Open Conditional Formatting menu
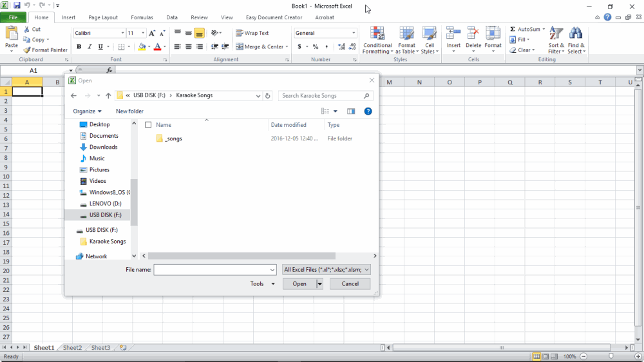 (377, 41)
